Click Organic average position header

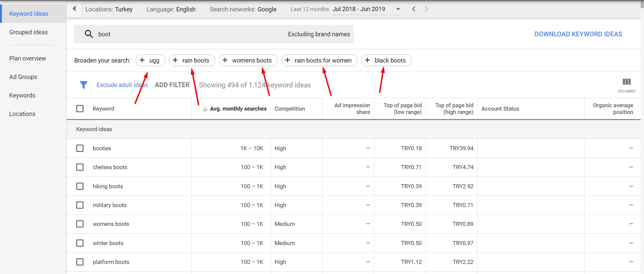(613, 109)
